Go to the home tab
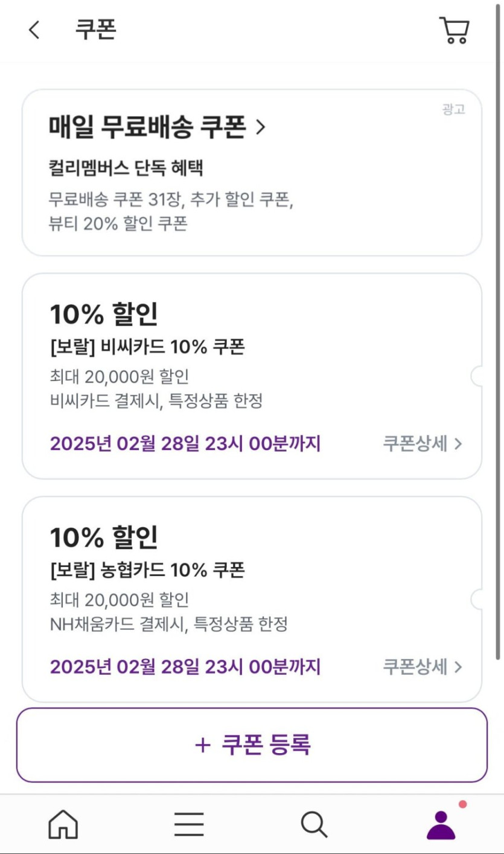504x854 pixels. pyautogui.click(x=63, y=824)
